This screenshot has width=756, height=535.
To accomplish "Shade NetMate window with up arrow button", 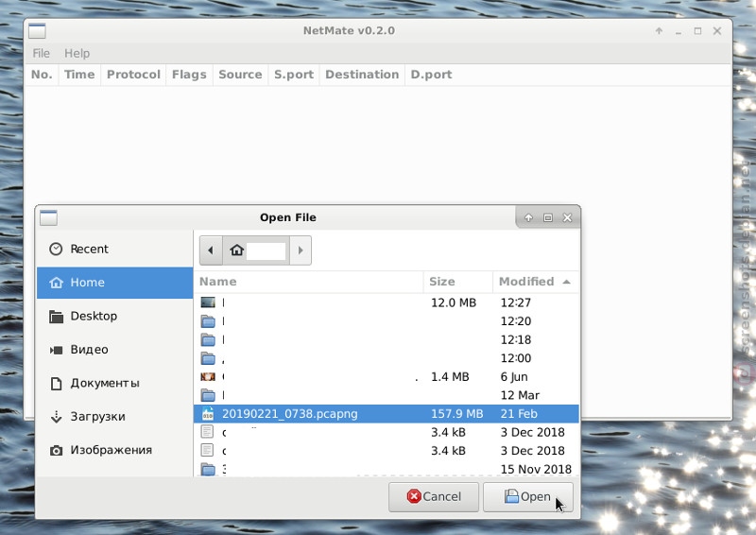I will coord(659,31).
